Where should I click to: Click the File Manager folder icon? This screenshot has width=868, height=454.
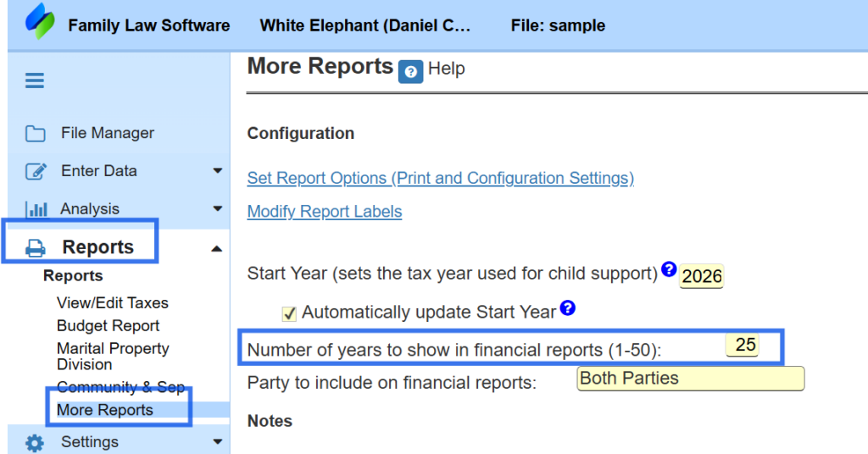coord(35,134)
